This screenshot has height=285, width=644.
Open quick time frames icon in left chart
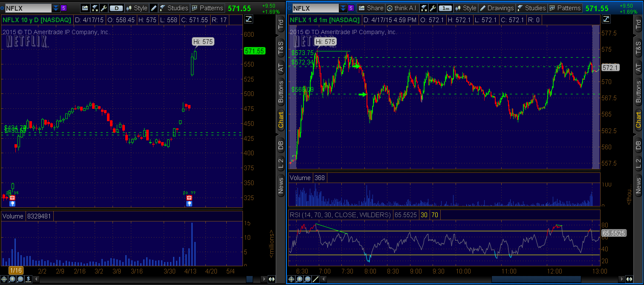pos(95,8)
